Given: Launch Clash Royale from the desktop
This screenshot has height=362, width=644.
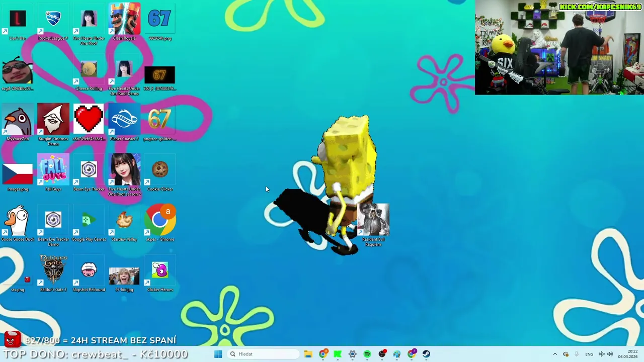Looking at the screenshot, I should 124,22.
